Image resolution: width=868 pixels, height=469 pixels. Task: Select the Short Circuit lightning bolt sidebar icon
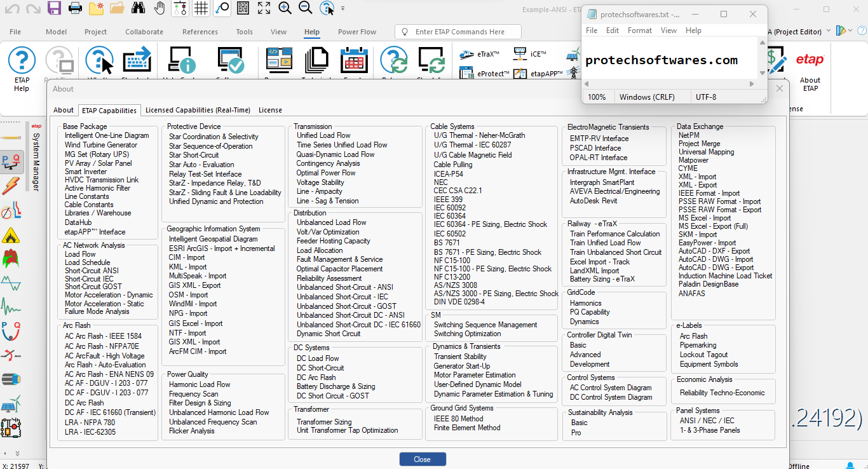click(11, 186)
